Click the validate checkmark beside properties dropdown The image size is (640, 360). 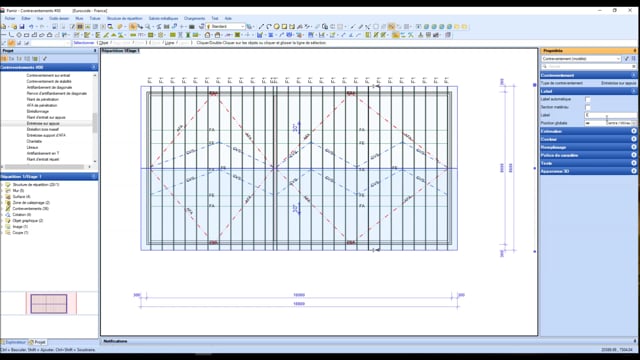tap(627, 59)
